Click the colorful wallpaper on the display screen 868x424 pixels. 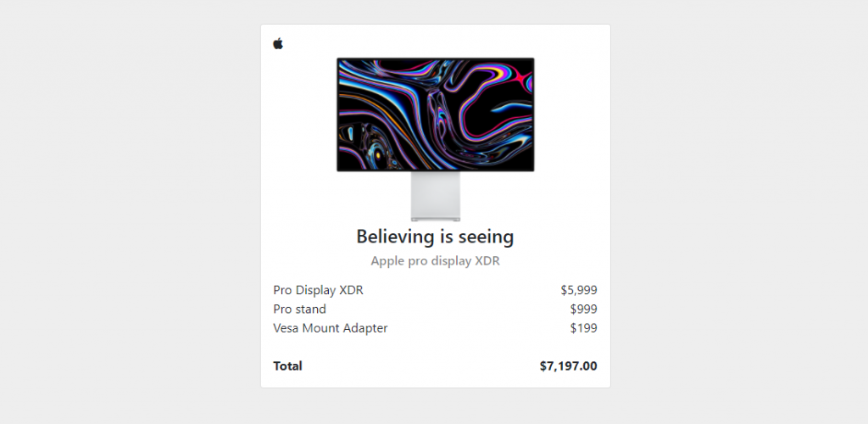click(435, 114)
